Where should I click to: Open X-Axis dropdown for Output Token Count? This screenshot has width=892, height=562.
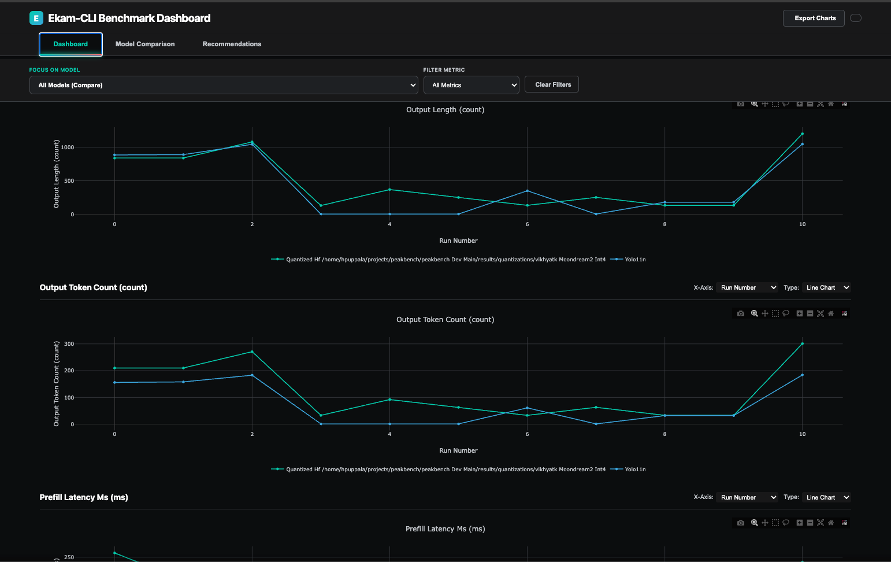click(x=747, y=287)
